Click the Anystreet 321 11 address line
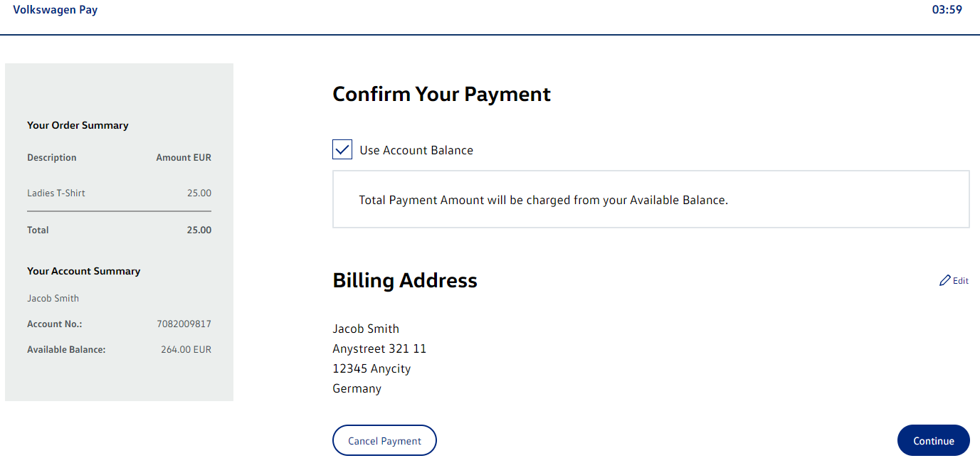Image resolution: width=980 pixels, height=463 pixels. pyautogui.click(x=379, y=348)
